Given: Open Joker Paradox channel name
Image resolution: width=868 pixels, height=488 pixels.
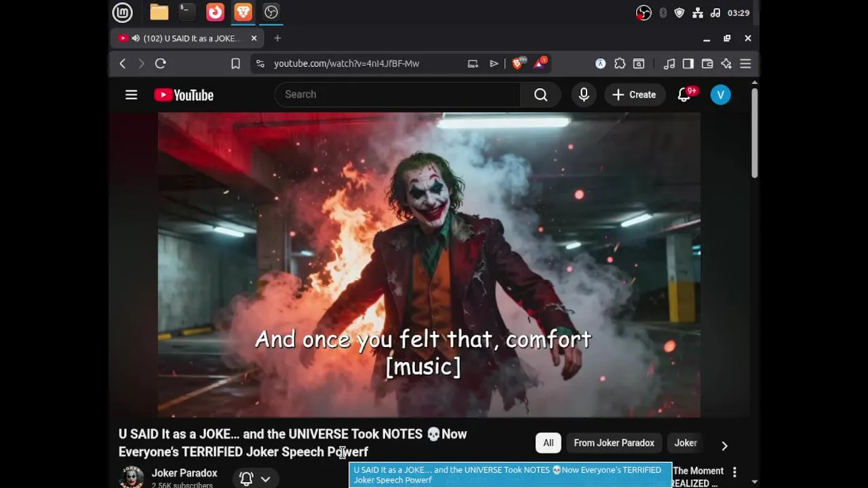Looking at the screenshot, I should (184, 473).
